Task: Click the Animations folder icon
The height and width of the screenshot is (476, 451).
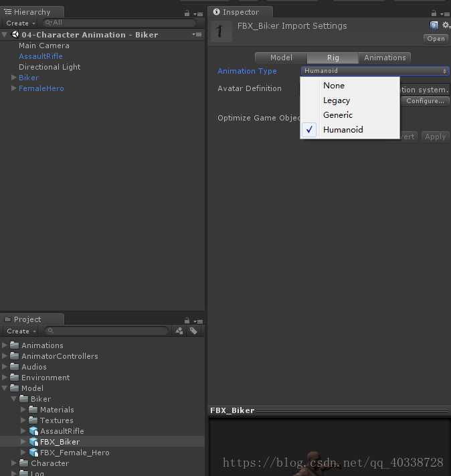Action: coord(14,345)
